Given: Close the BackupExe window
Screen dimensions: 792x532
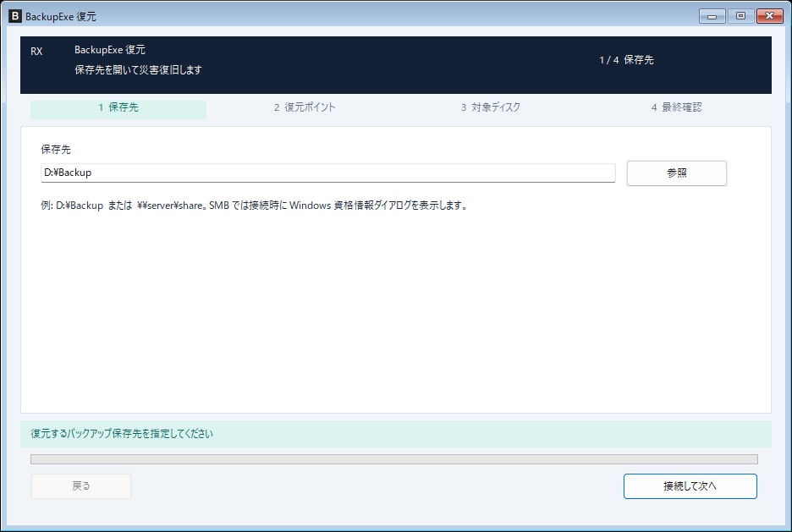Looking at the screenshot, I should pyautogui.click(x=769, y=16).
